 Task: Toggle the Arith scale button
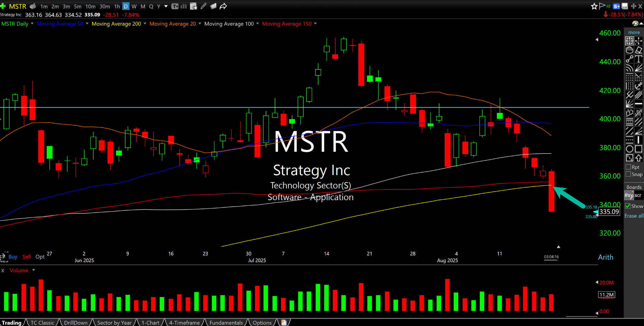coord(606,257)
